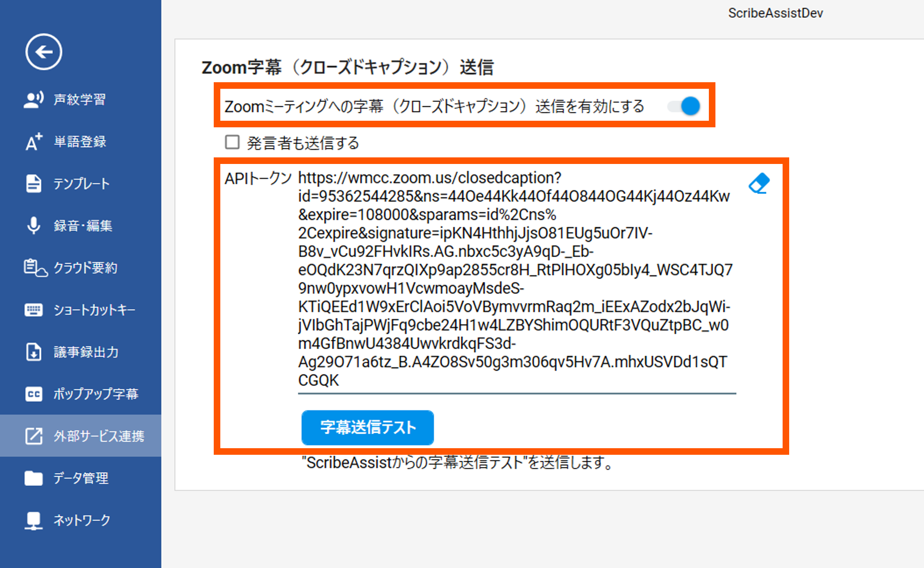
Task: Click the データ管理 folder icon
Action: (x=33, y=478)
